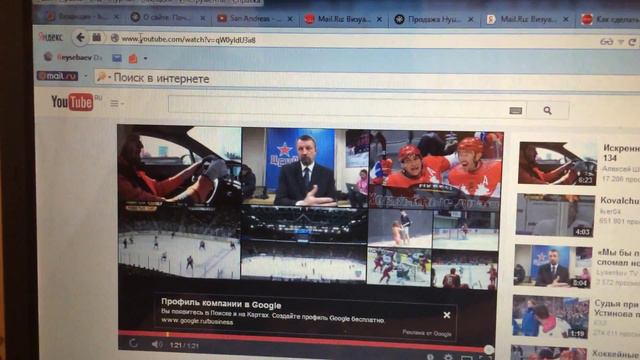
Task: Click the user avatar icon in the bookmarks toolbar
Action: [x=48, y=57]
